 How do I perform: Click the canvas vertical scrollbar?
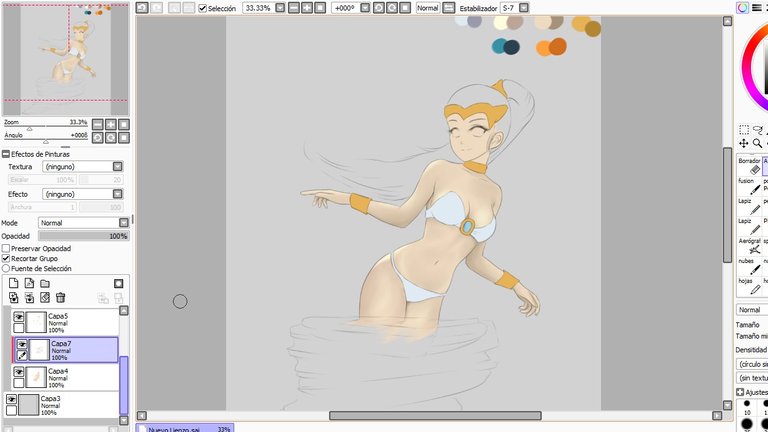coord(727,205)
